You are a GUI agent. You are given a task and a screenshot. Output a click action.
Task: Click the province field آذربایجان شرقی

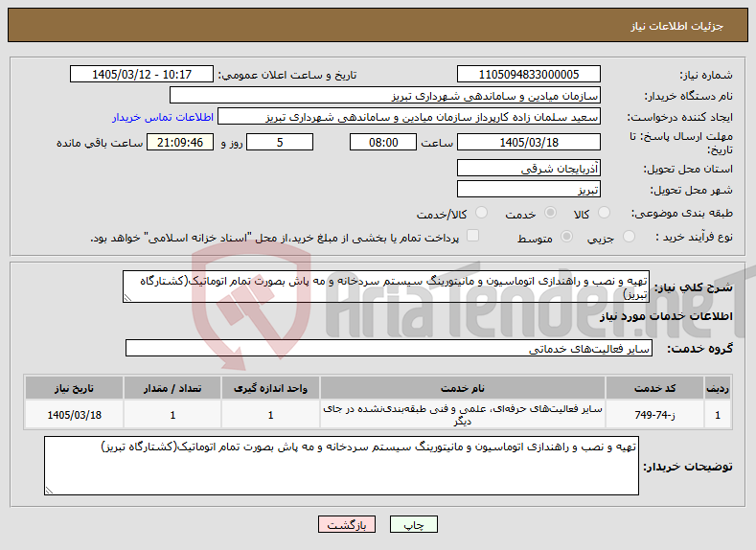(x=528, y=169)
